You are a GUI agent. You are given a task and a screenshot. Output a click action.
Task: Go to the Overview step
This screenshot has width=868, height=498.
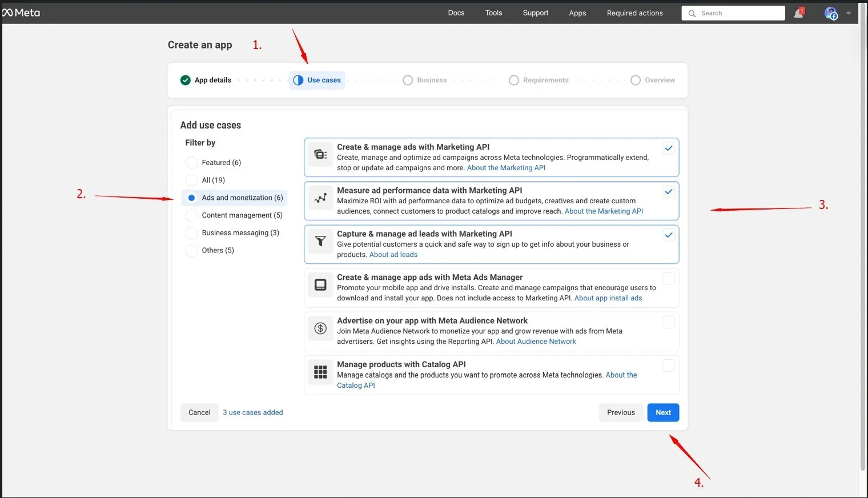coord(653,80)
